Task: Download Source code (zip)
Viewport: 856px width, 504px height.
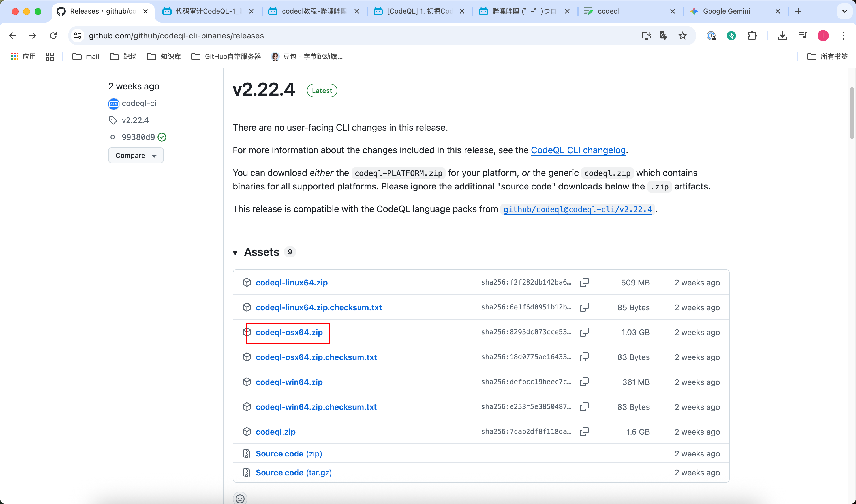Action: 289,453
